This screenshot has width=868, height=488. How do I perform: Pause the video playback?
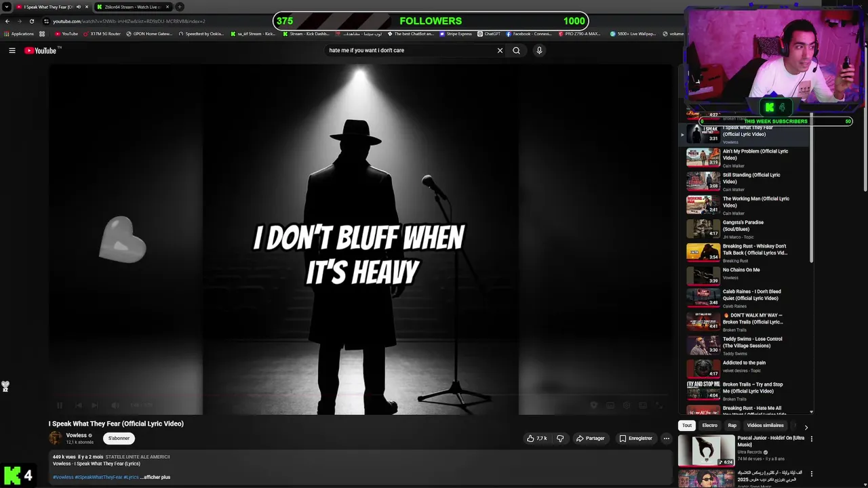(x=60, y=405)
